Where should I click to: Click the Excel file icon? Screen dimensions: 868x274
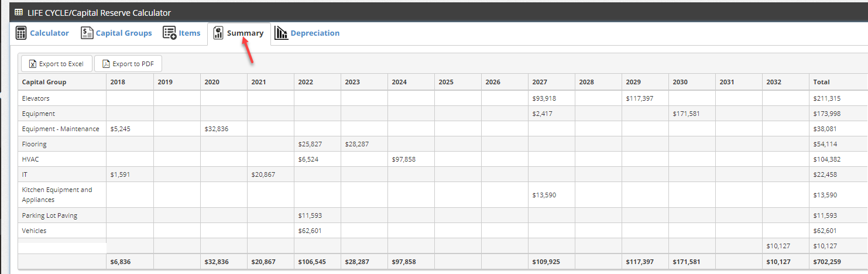click(33, 64)
